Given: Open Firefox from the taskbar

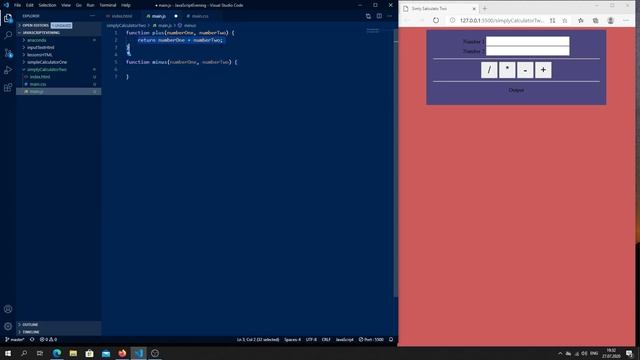Looking at the screenshot, I should click(x=122, y=353).
